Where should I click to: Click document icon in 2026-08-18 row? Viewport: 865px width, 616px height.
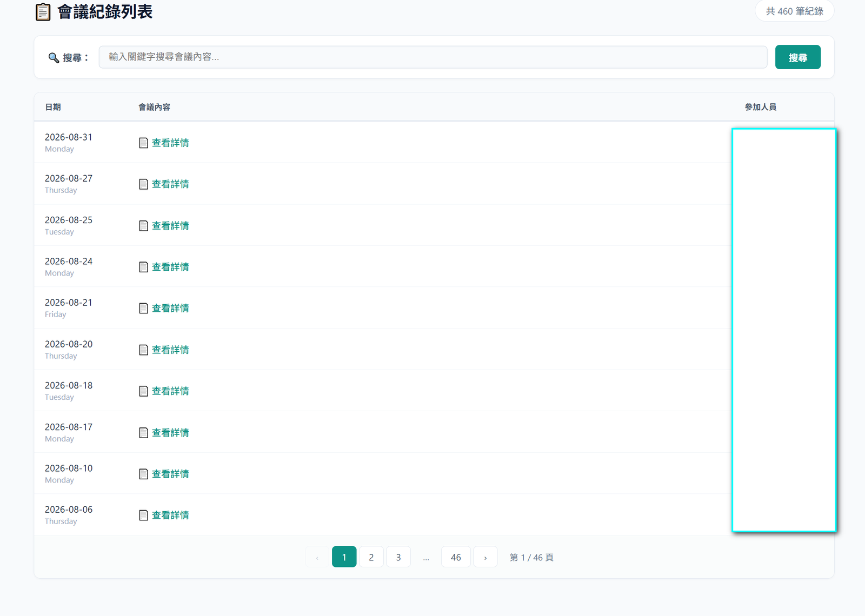143,391
